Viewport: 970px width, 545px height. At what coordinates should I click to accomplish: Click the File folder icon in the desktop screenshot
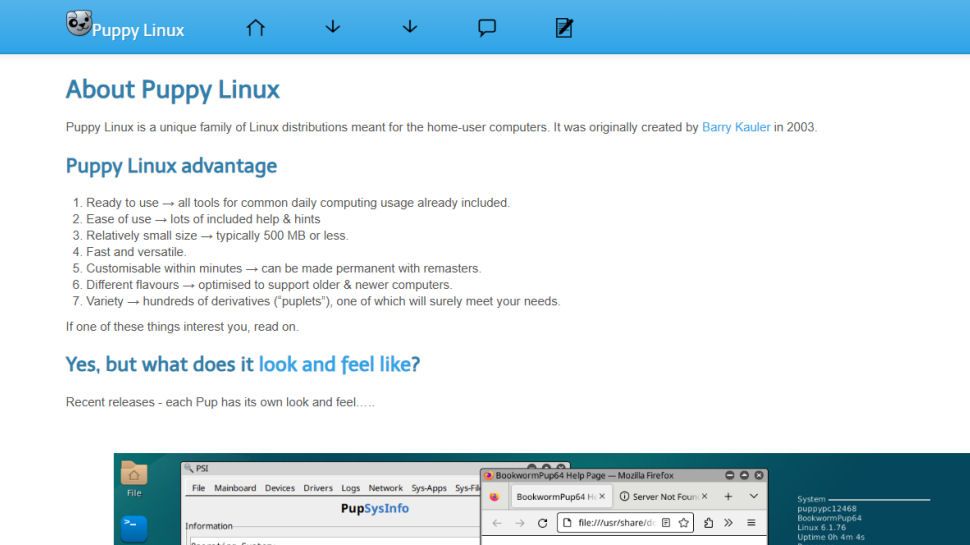tap(134, 479)
